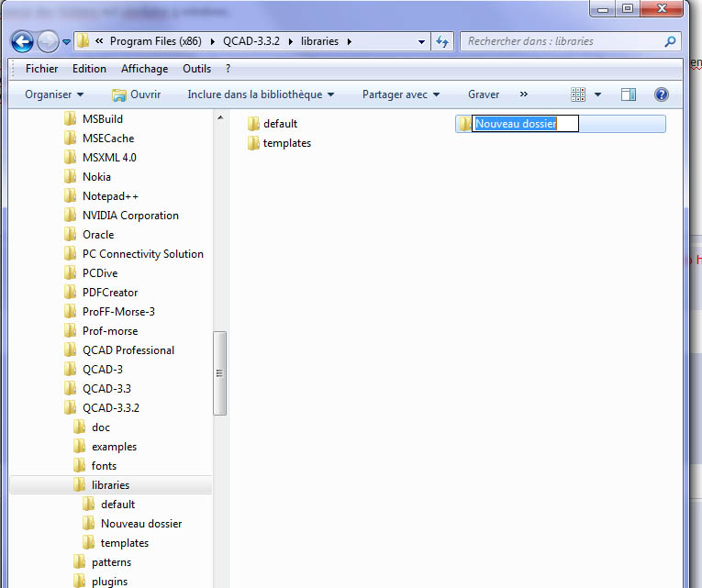Click the Back navigation arrow button
Image resolution: width=702 pixels, height=588 pixels.
22,41
